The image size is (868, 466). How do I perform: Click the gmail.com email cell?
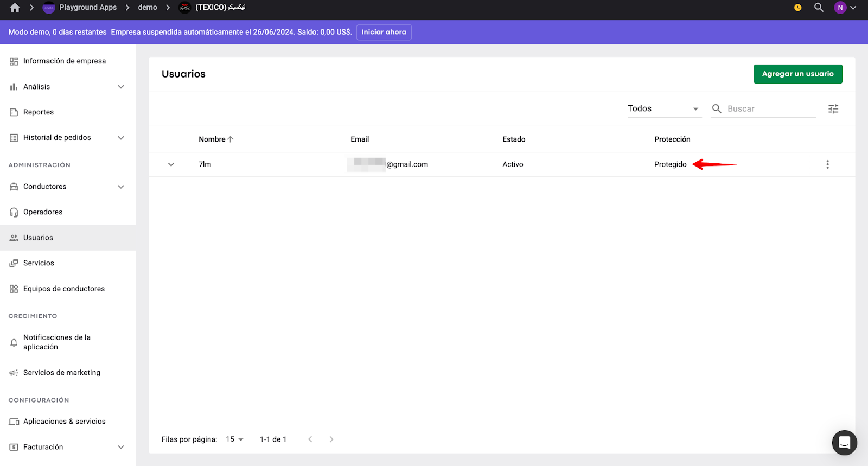coord(388,164)
